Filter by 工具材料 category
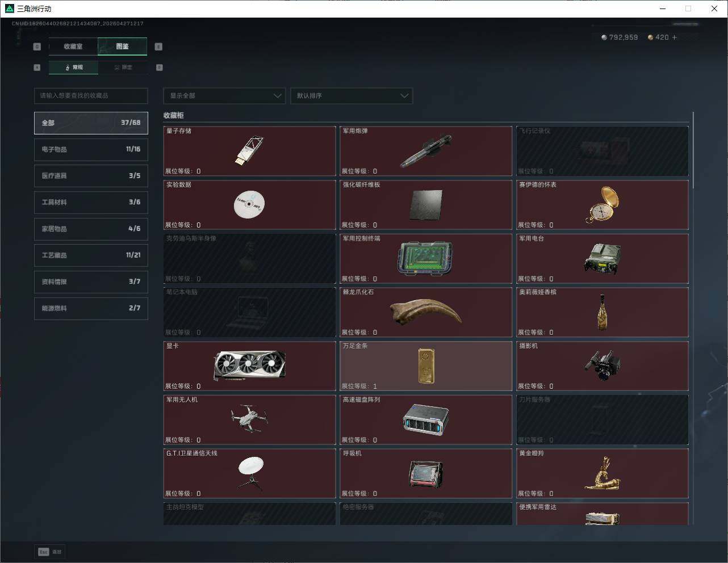This screenshot has width=728, height=563. (x=91, y=202)
